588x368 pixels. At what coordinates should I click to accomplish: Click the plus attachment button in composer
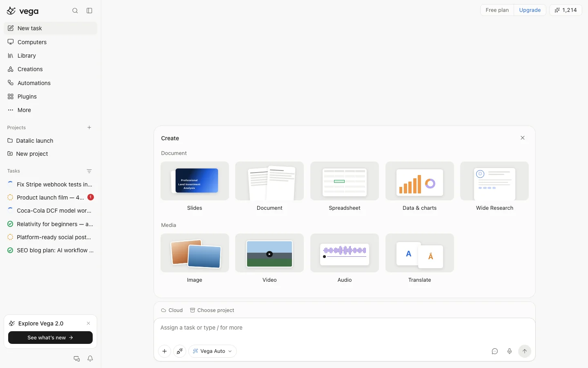click(x=165, y=351)
